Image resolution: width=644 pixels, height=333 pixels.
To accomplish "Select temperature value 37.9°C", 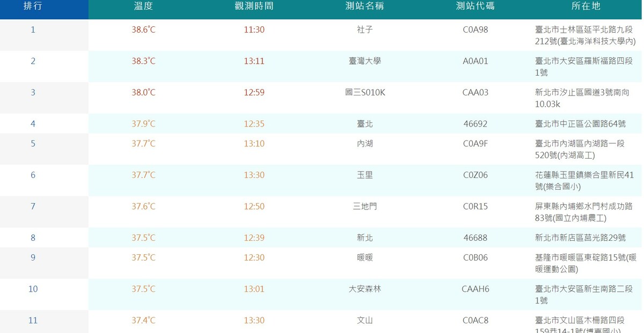I will click(x=143, y=124).
